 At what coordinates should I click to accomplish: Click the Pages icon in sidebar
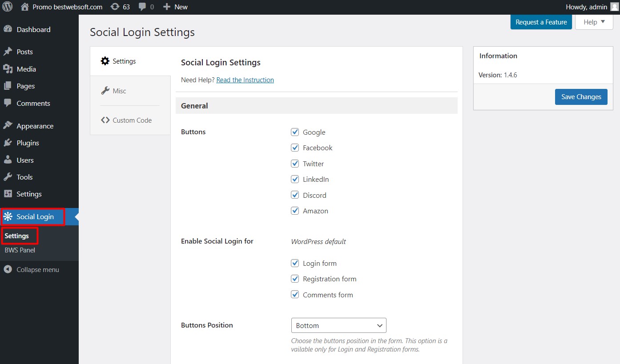[x=8, y=86]
